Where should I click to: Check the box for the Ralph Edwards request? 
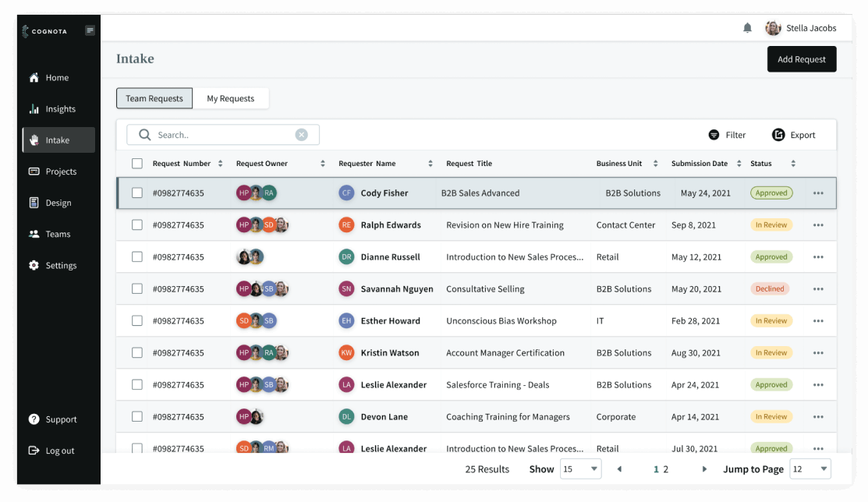[x=137, y=225]
